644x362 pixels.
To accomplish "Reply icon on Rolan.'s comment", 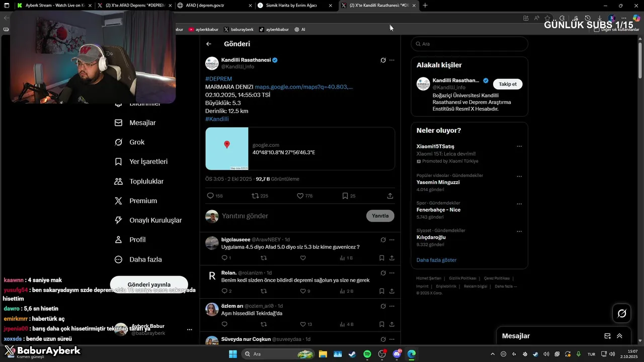I will 224,291.
